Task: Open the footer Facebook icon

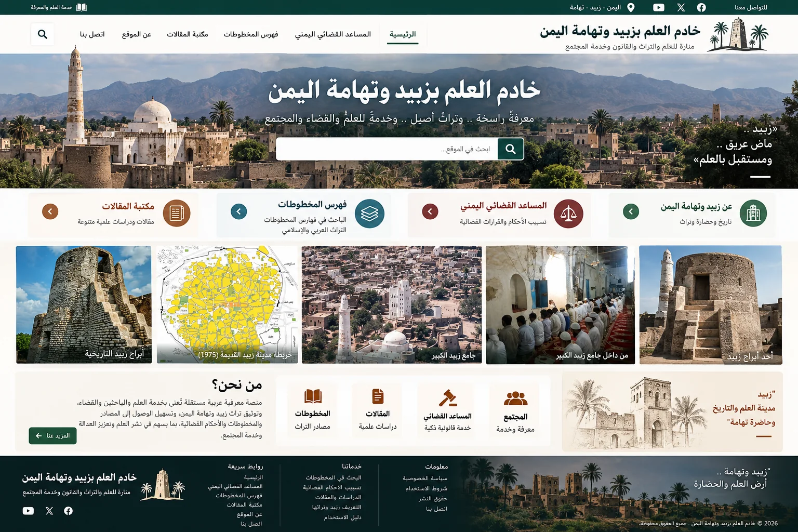Action: click(x=68, y=511)
